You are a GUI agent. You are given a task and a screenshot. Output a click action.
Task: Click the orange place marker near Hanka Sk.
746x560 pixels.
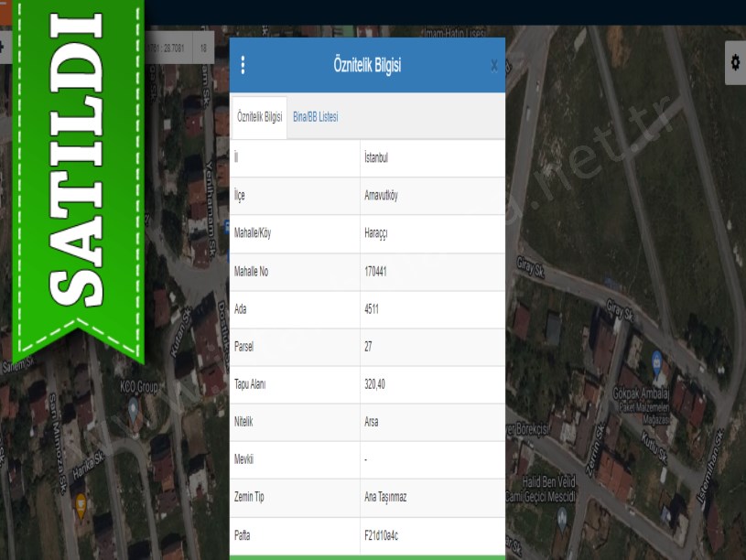tap(81, 501)
